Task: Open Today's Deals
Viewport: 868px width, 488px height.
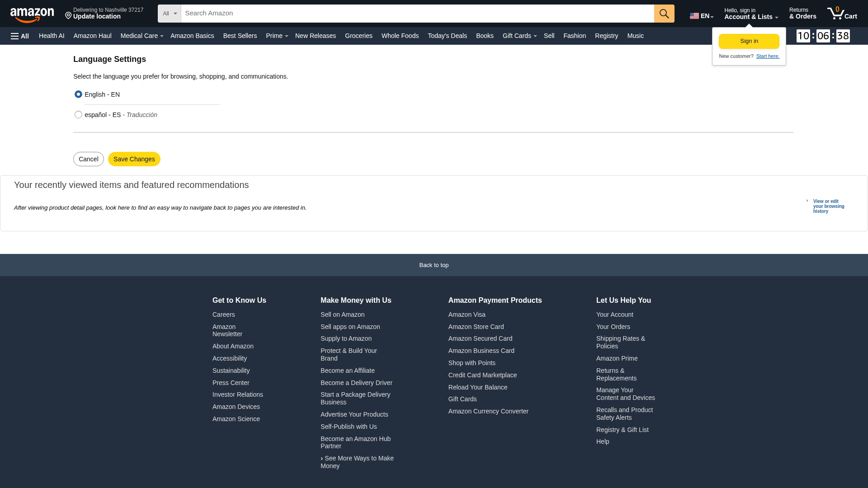Action: 447,36
